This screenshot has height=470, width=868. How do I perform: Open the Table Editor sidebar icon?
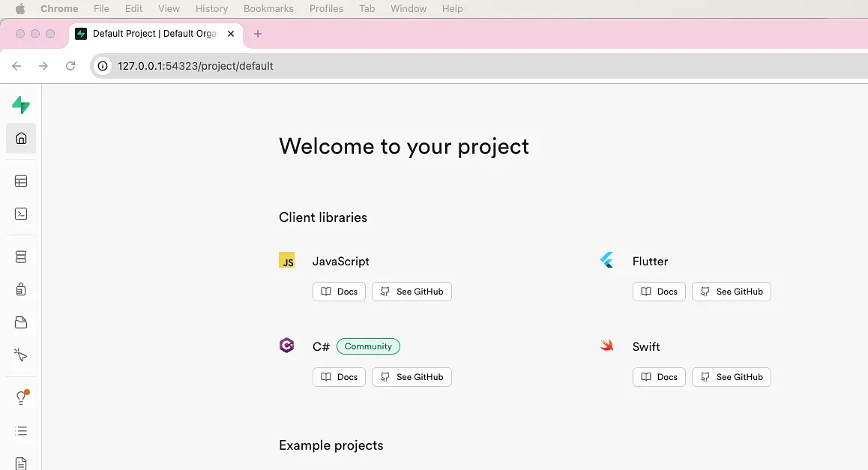(x=21, y=181)
